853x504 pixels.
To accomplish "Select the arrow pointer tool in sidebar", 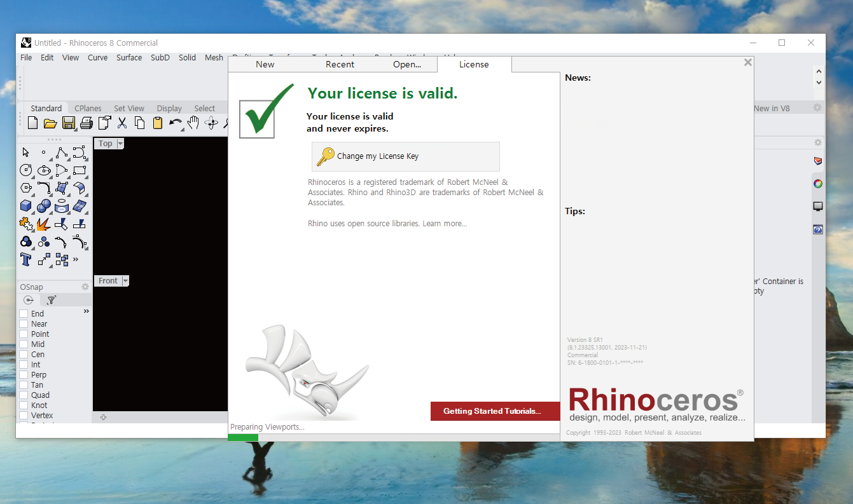I will click(x=26, y=153).
